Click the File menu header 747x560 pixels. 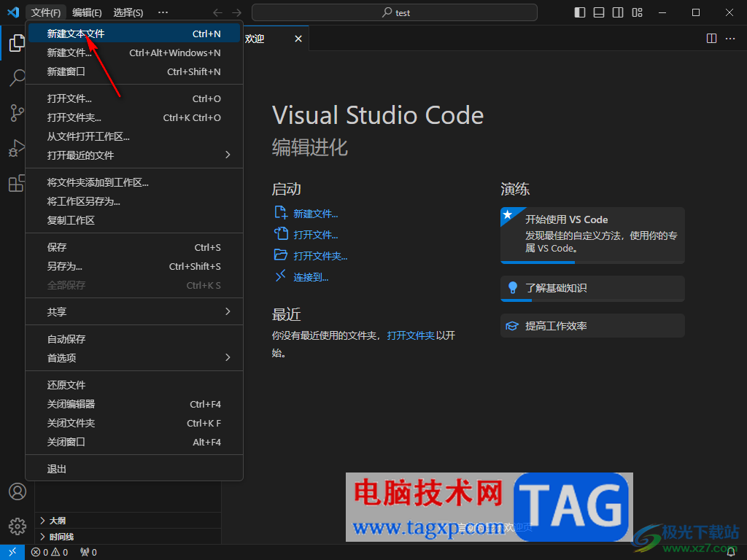tap(46, 12)
